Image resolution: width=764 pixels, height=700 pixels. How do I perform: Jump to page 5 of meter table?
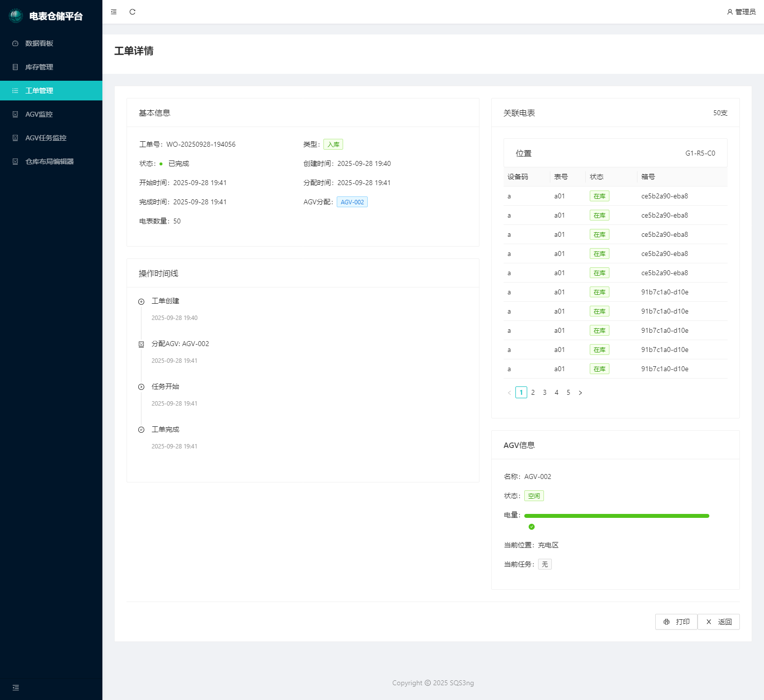pos(568,392)
